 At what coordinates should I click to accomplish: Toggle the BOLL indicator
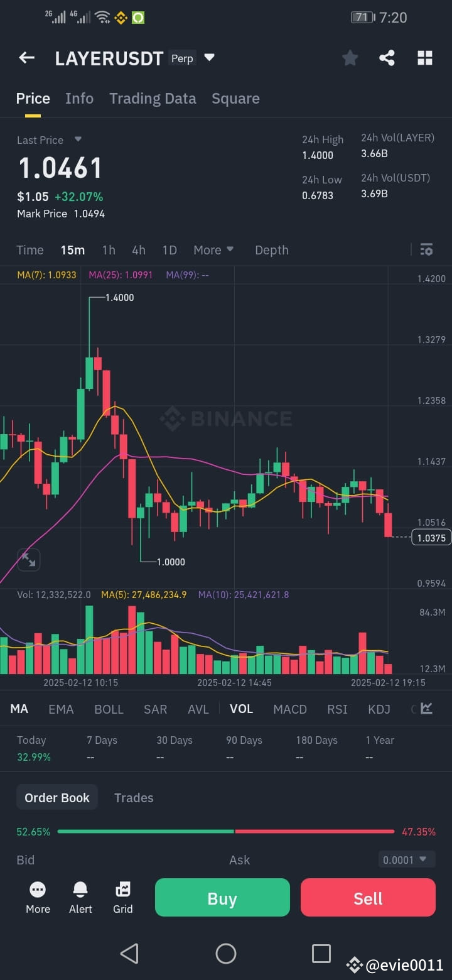coord(109,709)
